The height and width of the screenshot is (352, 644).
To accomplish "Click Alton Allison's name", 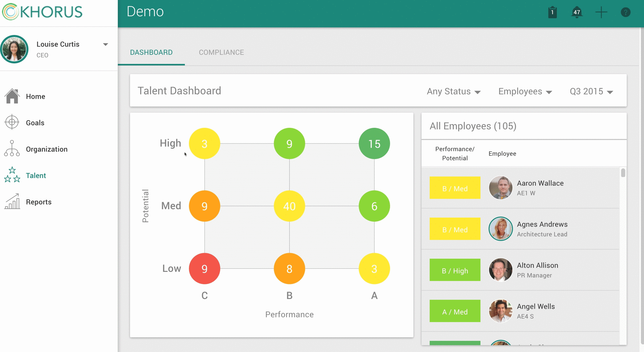I will [538, 265].
